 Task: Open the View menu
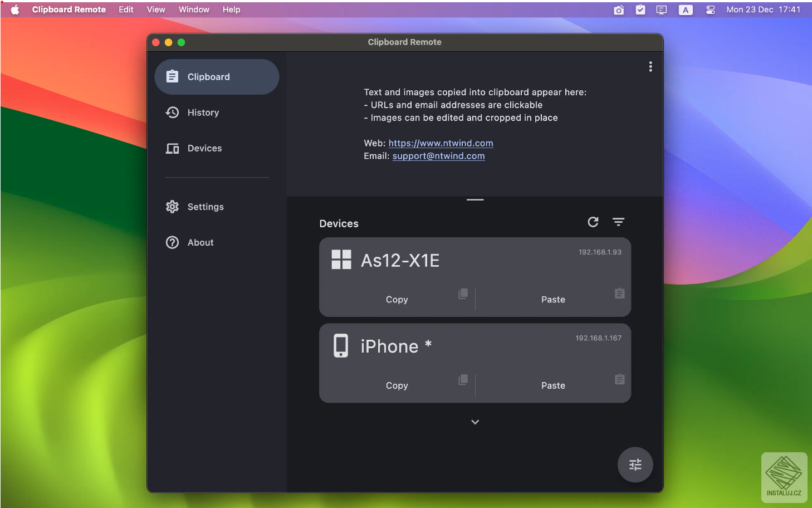(x=156, y=9)
